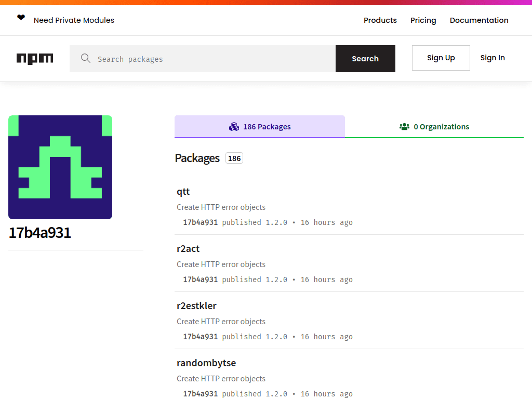Open the qtt package

(183, 191)
